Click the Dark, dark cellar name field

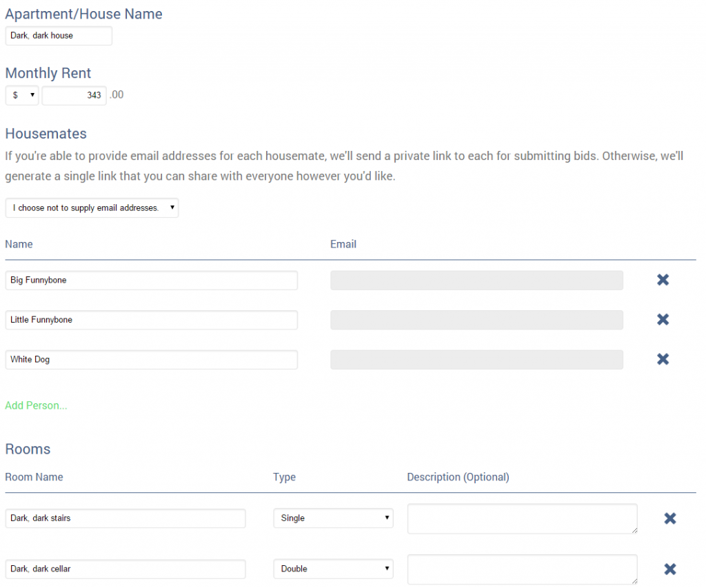coord(125,569)
